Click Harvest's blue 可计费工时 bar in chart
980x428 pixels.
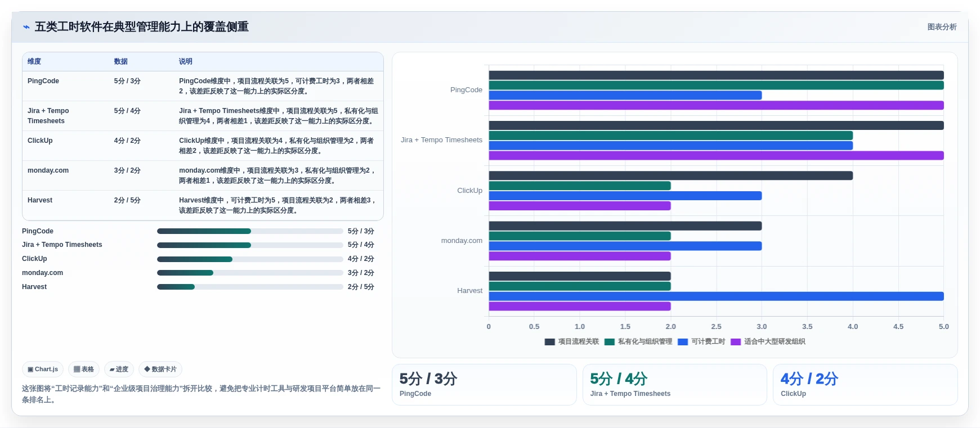pyautogui.click(x=716, y=296)
